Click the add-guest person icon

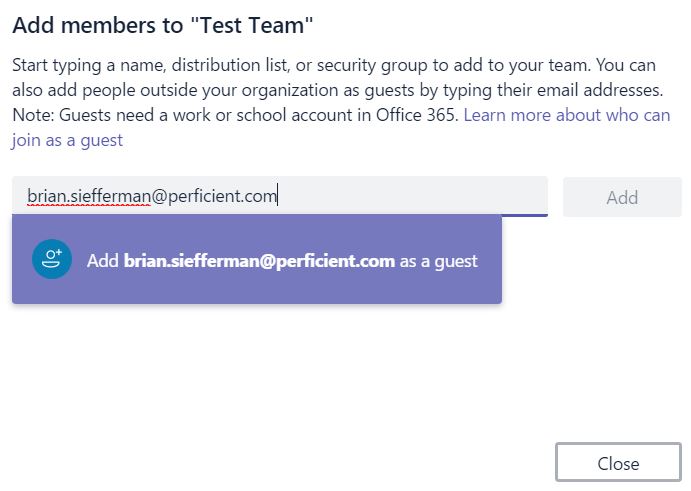[x=52, y=259]
